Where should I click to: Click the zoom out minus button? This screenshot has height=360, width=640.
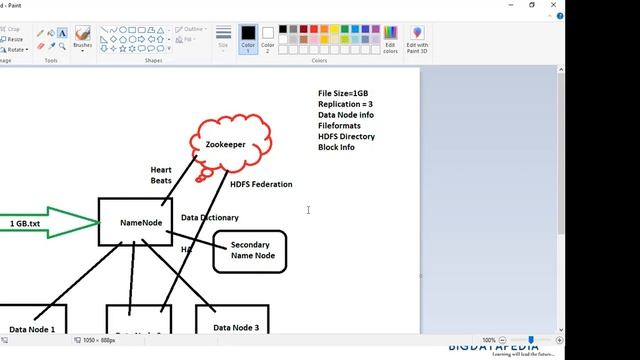(502, 340)
